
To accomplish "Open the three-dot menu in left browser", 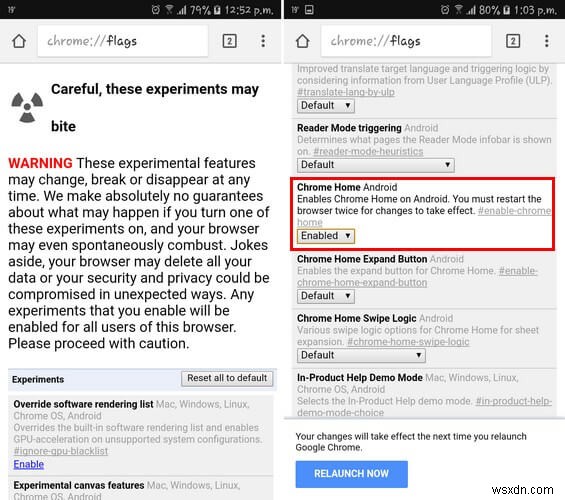I will point(263,41).
